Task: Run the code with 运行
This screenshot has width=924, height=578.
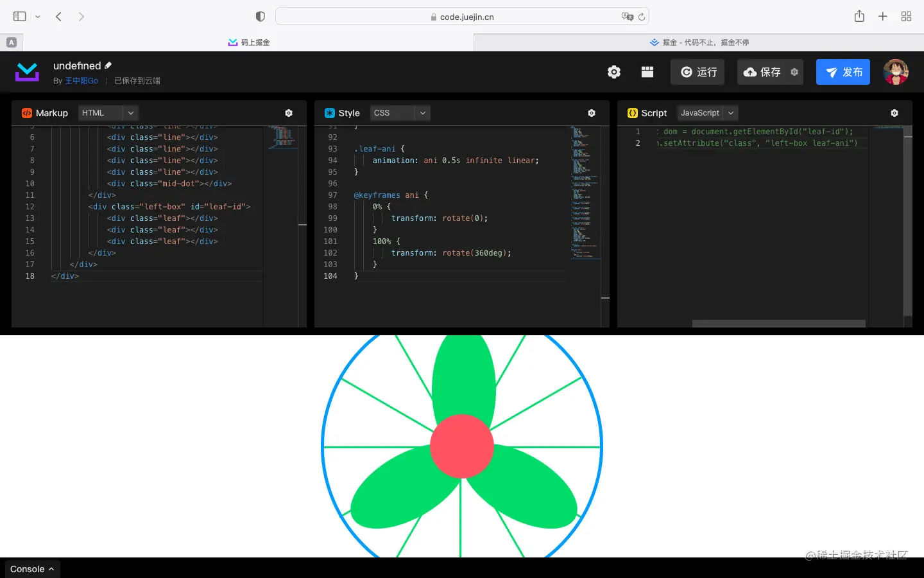Action: [698, 72]
